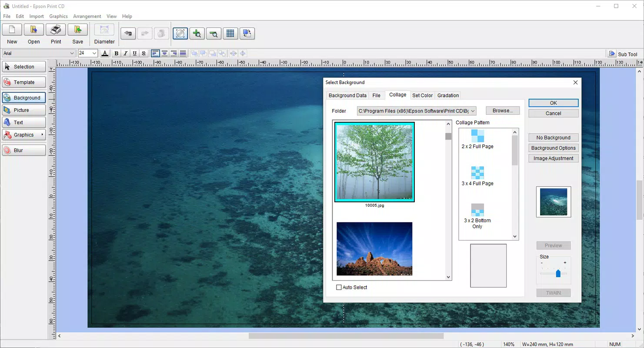Close the Select Background dialog
Image resolution: width=644 pixels, height=348 pixels.
[575, 82]
